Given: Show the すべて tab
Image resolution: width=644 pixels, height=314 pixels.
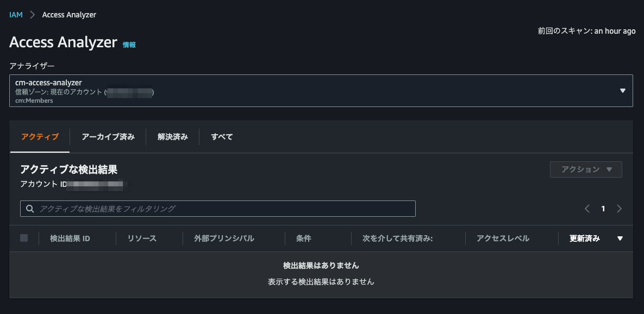Looking at the screenshot, I should point(222,137).
